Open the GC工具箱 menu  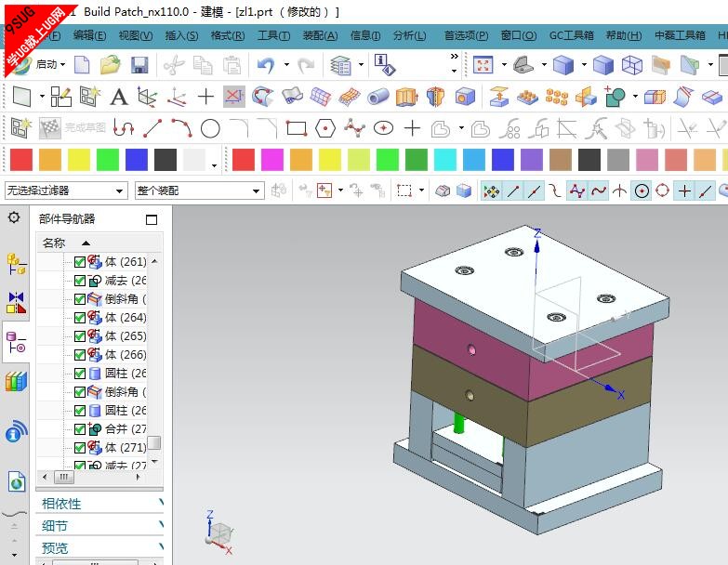[572, 35]
